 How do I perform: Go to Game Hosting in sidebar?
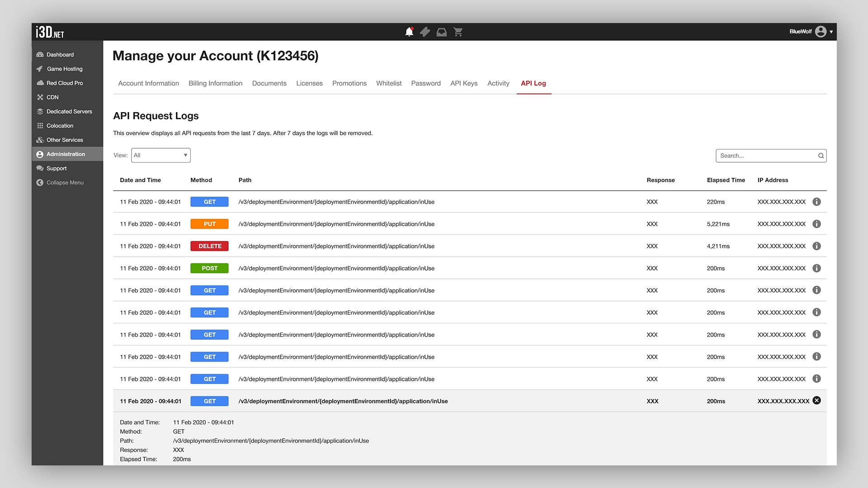[x=65, y=69]
